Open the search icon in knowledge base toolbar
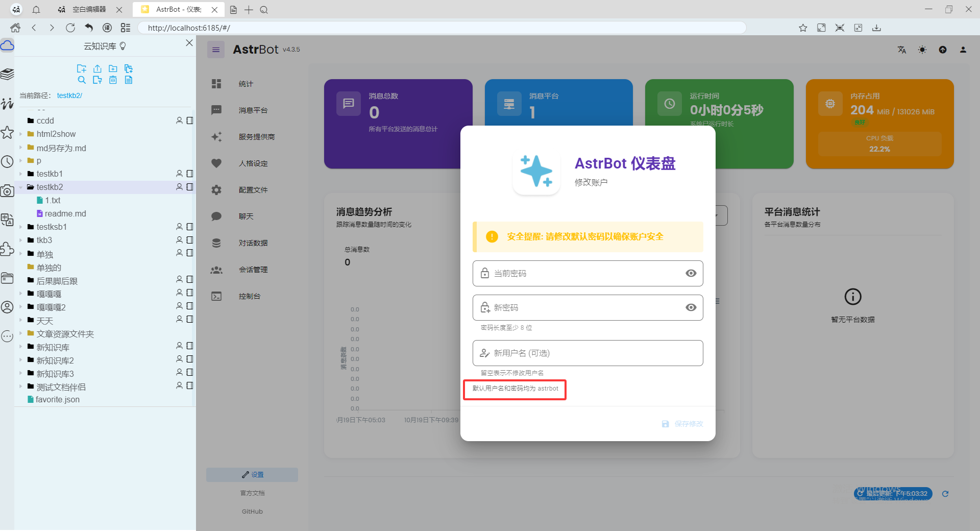The image size is (980, 531). pos(82,80)
